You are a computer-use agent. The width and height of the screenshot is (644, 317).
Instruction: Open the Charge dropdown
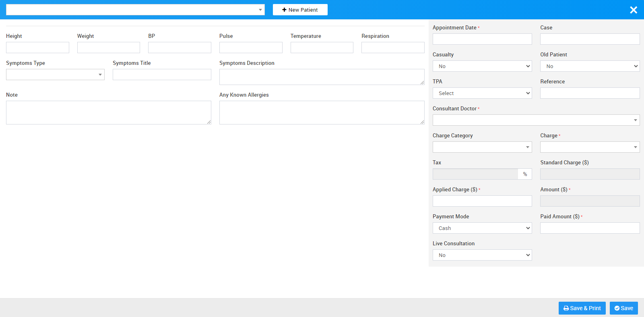[x=590, y=147]
